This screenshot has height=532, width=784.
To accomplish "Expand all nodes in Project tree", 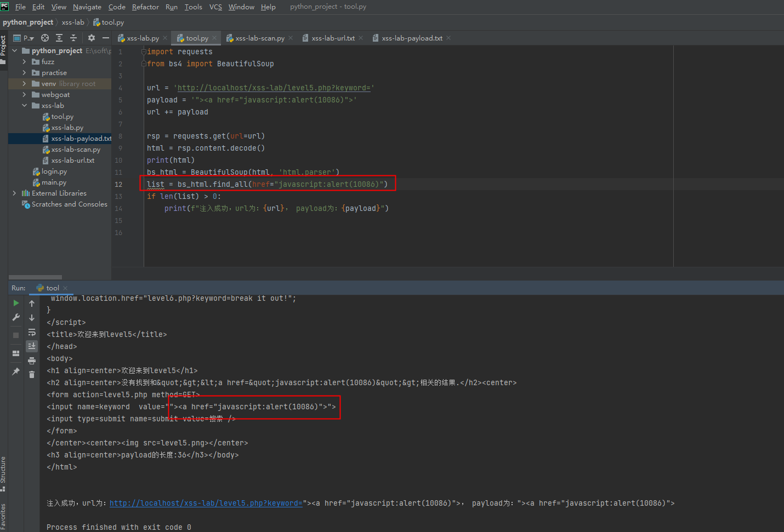I will point(59,38).
